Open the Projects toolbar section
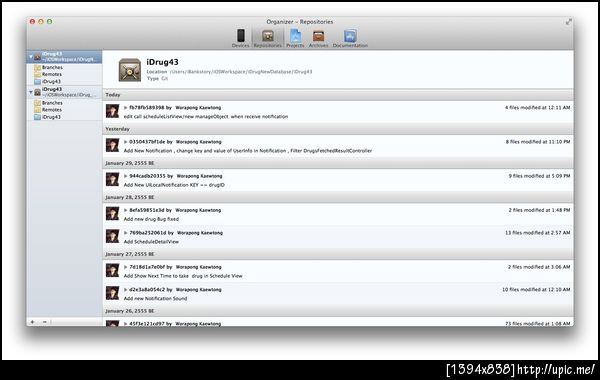 (295, 38)
